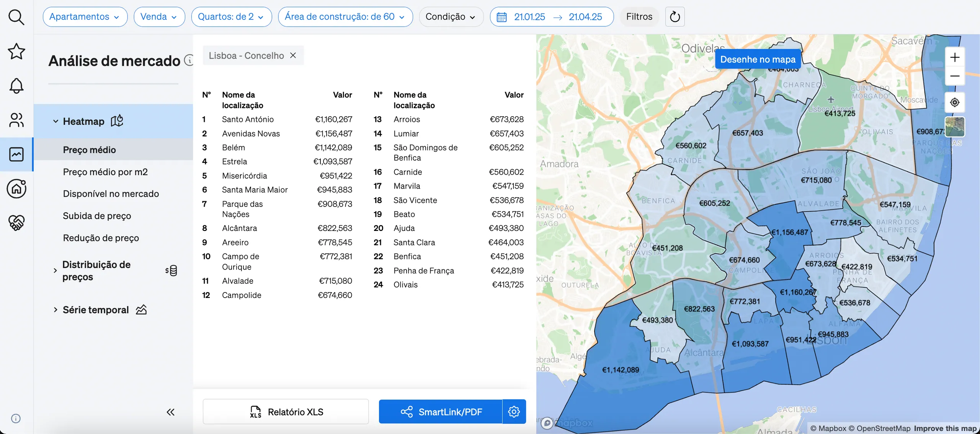Click end date 21.04.25
Screen dimensions: 980x434
585,17
